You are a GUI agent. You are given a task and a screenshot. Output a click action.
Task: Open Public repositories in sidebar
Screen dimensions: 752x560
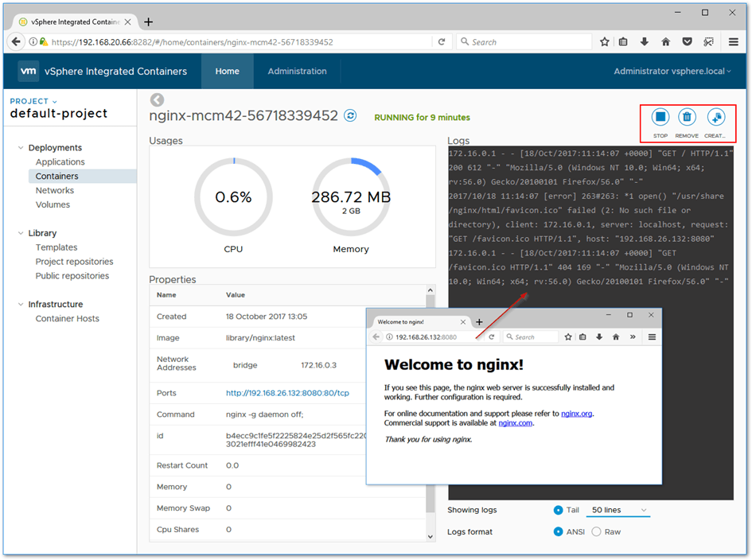[72, 276]
